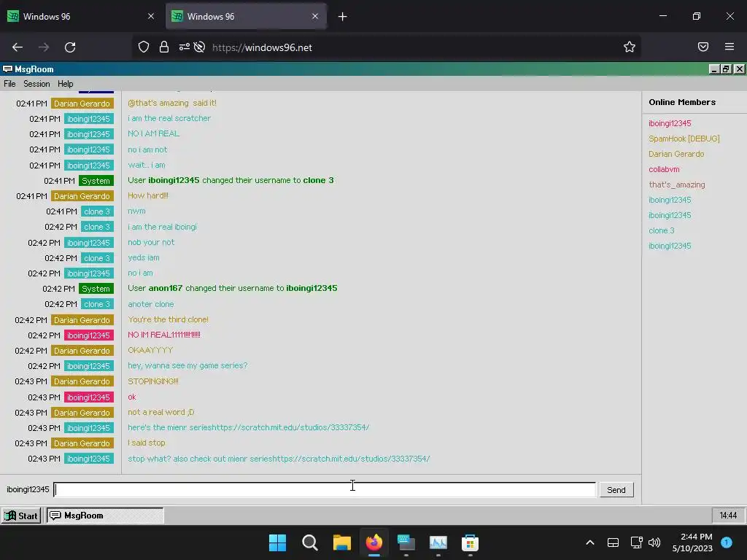Click the message 'not a real word ;D'
This screenshot has width=747, height=560.
click(160, 413)
